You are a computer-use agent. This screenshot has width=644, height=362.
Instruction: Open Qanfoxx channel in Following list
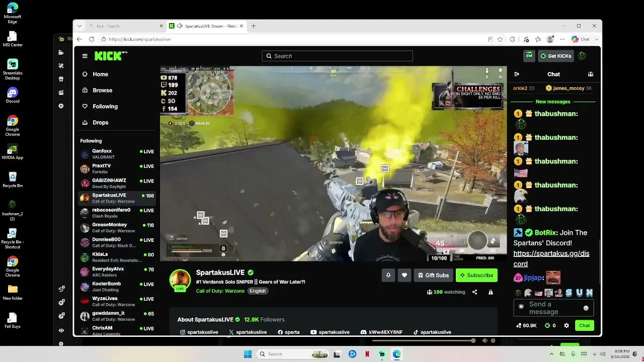click(x=117, y=154)
